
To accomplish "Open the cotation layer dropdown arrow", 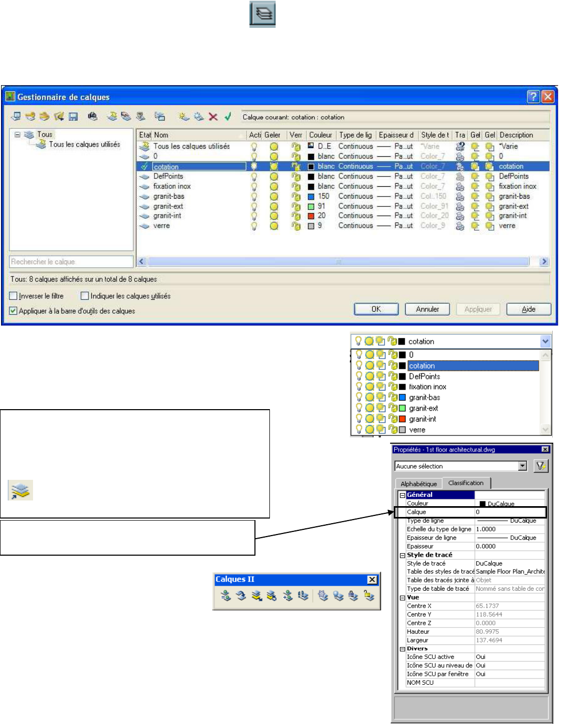I will (x=545, y=341).
